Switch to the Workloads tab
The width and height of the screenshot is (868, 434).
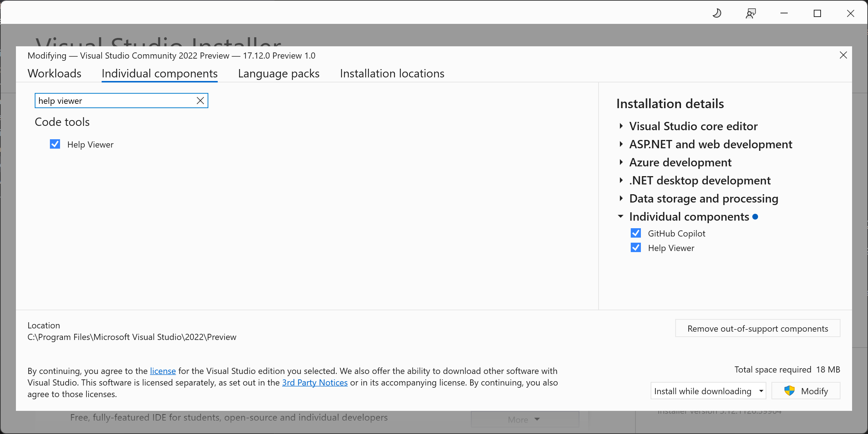[54, 73]
